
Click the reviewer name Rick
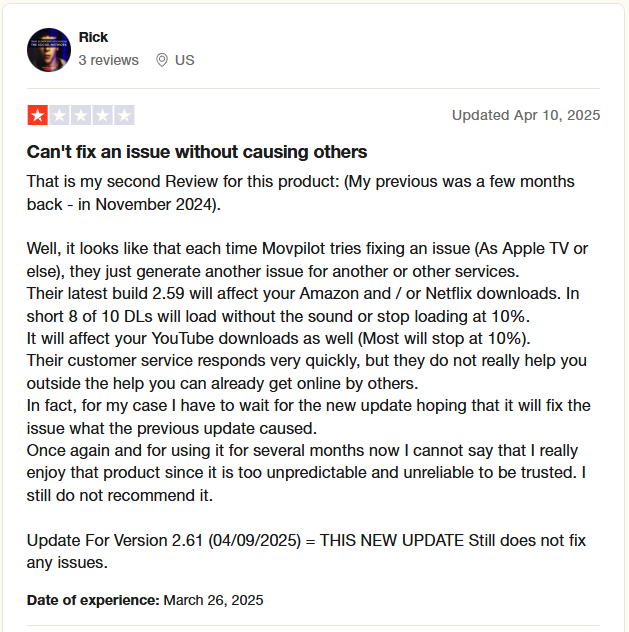click(93, 37)
